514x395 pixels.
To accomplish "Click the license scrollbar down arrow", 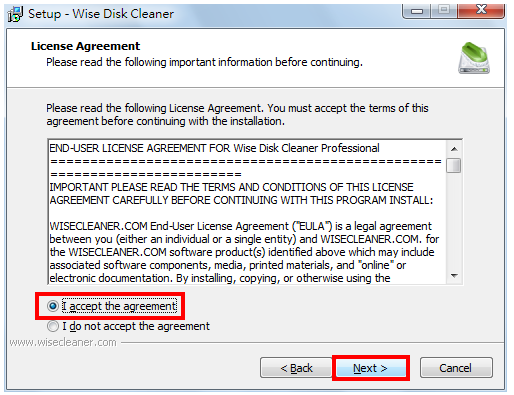I will (x=454, y=276).
